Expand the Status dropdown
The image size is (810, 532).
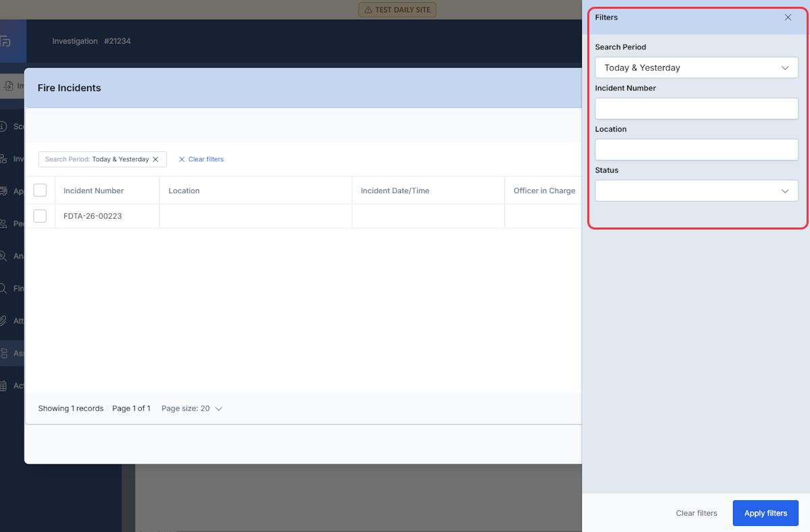point(697,191)
